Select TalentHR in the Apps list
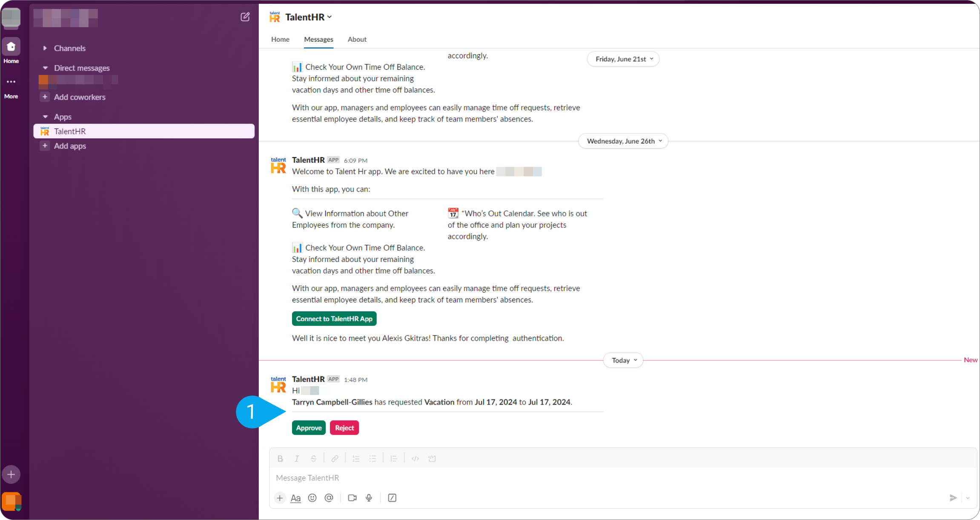The height and width of the screenshot is (520, 980). (144, 131)
